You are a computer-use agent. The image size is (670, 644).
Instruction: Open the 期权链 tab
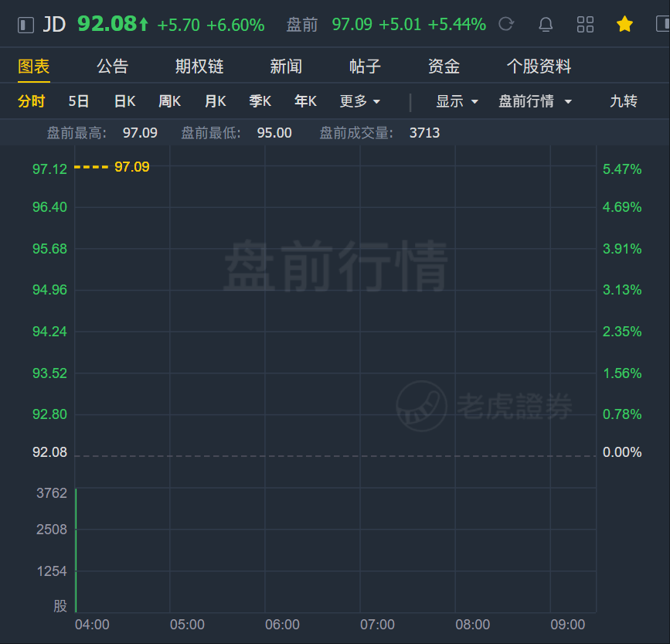click(199, 66)
